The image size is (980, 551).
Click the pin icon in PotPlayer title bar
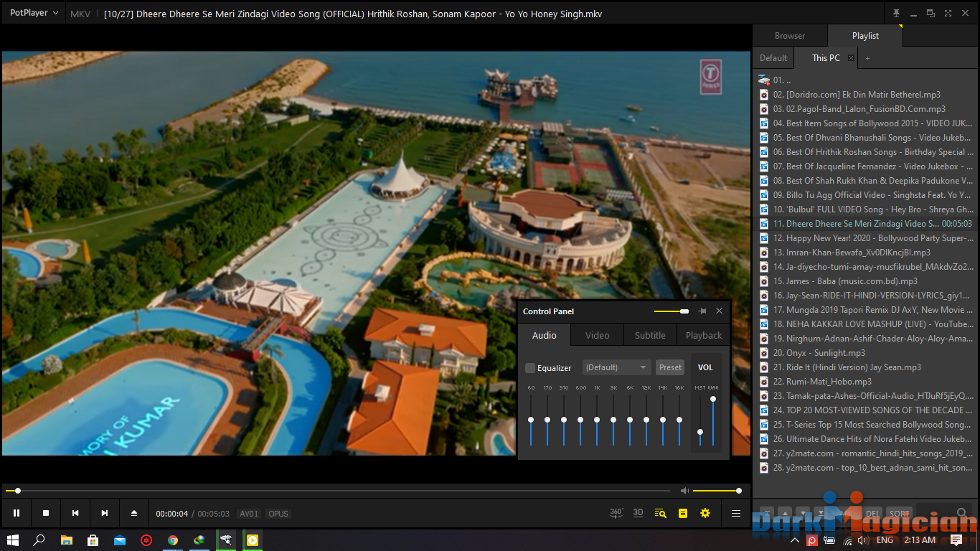pyautogui.click(x=896, y=13)
